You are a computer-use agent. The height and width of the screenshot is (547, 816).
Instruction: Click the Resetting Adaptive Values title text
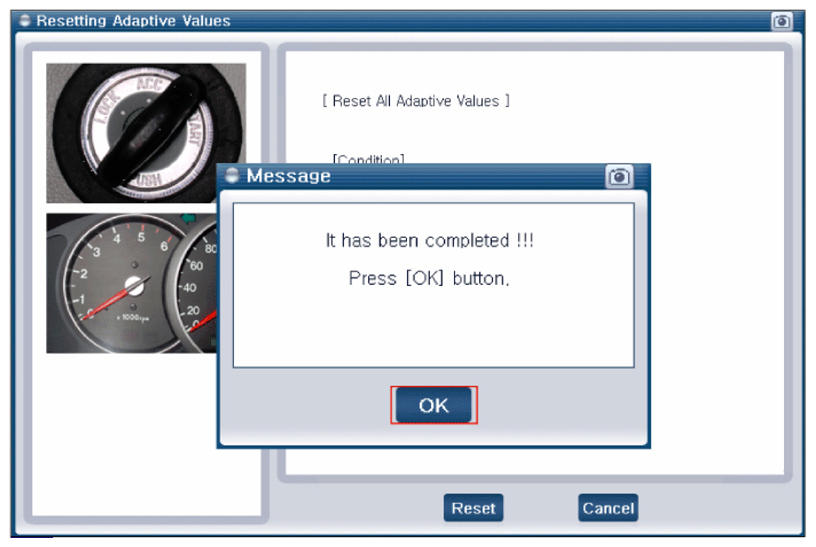(133, 21)
